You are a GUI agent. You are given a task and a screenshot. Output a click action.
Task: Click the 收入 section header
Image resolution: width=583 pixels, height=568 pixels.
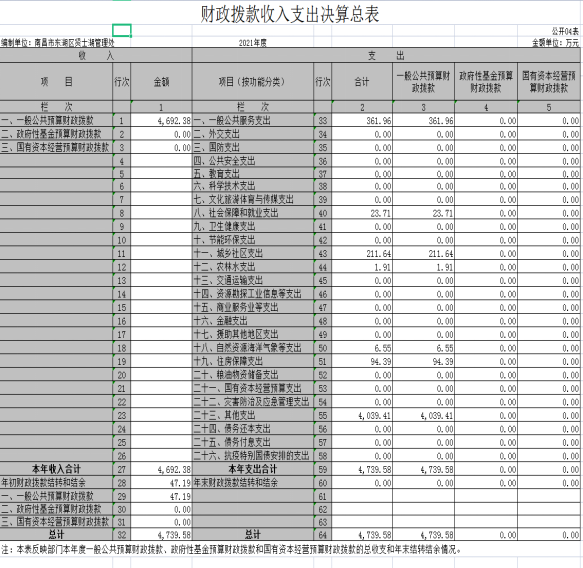pos(96,55)
